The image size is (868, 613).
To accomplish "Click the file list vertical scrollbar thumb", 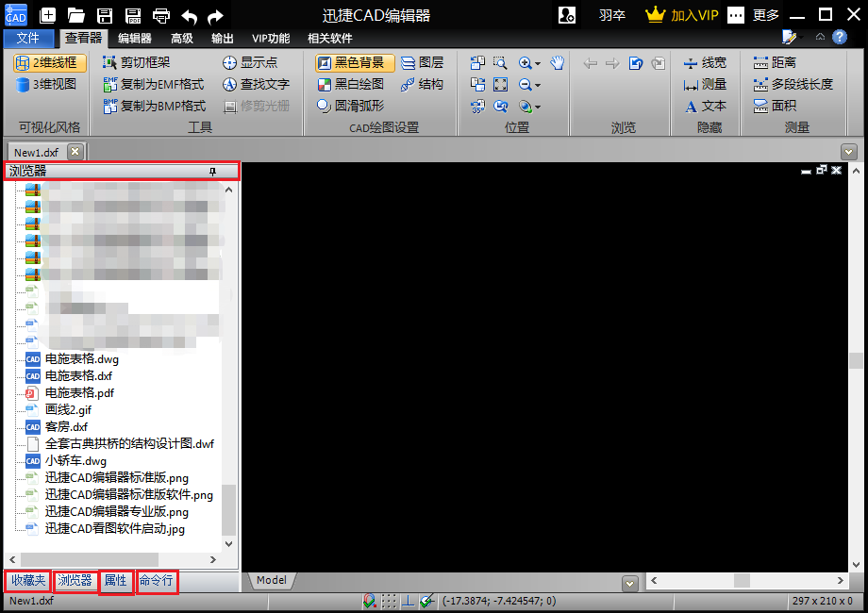I will tap(228, 509).
